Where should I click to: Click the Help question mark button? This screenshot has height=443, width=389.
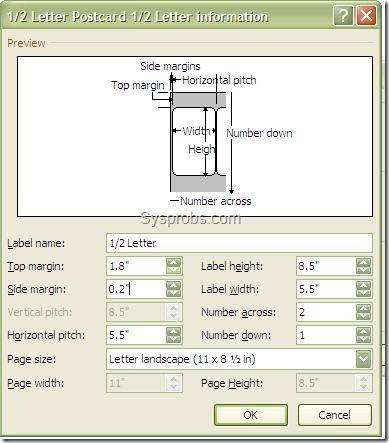343,15
